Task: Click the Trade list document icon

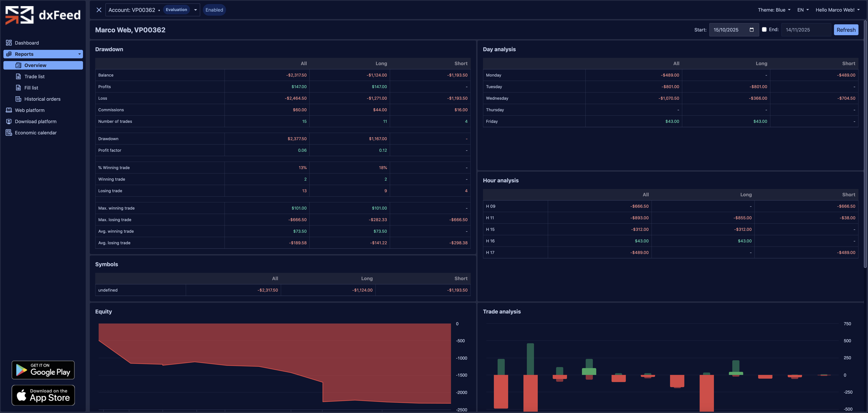Action: tap(19, 77)
